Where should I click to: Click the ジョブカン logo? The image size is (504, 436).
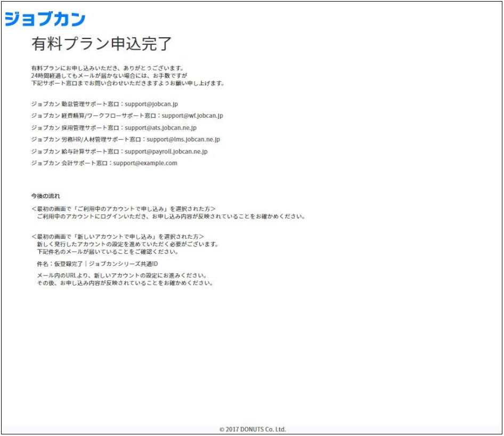click(x=45, y=19)
